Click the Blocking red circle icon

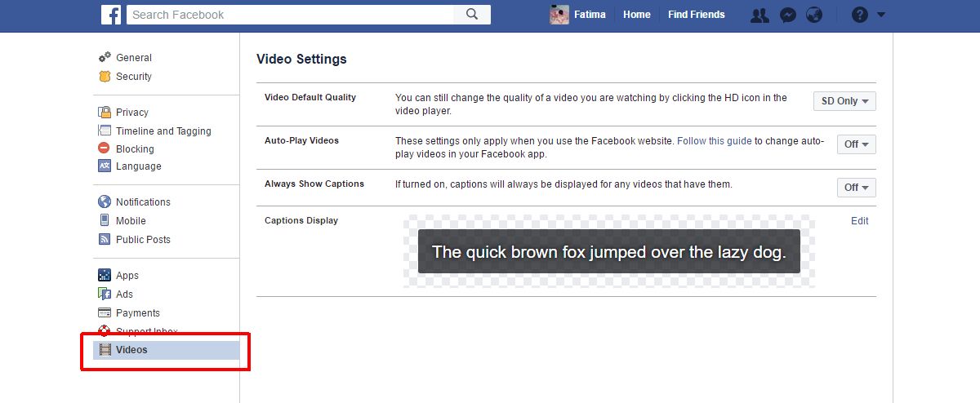(x=105, y=148)
